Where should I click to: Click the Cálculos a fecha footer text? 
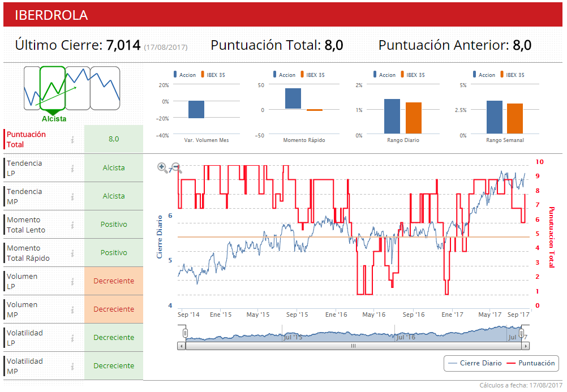coord(521,385)
